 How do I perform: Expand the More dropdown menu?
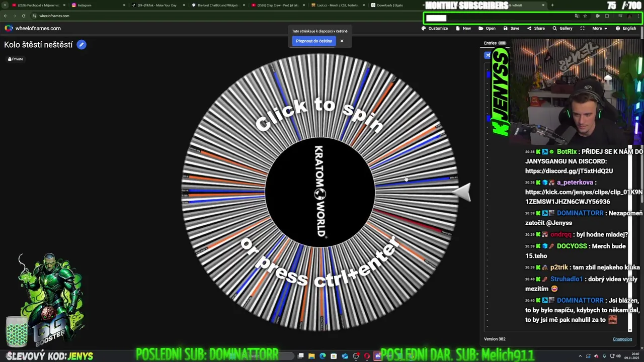[x=600, y=28]
